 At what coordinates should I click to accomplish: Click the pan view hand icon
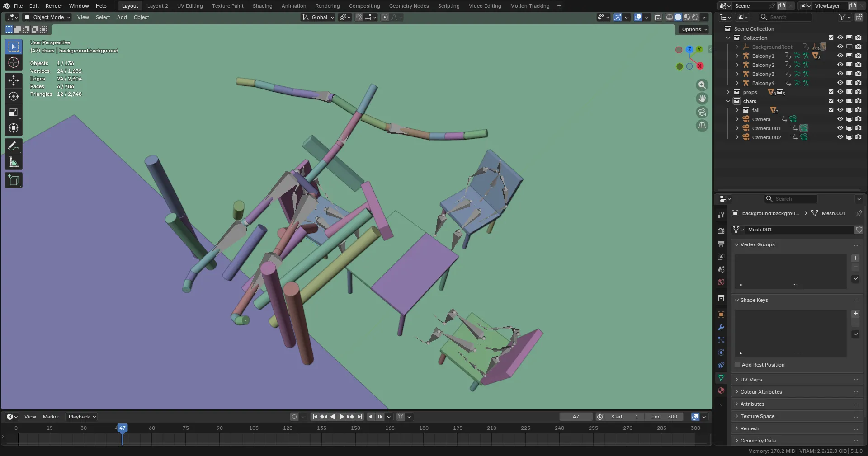click(x=702, y=99)
